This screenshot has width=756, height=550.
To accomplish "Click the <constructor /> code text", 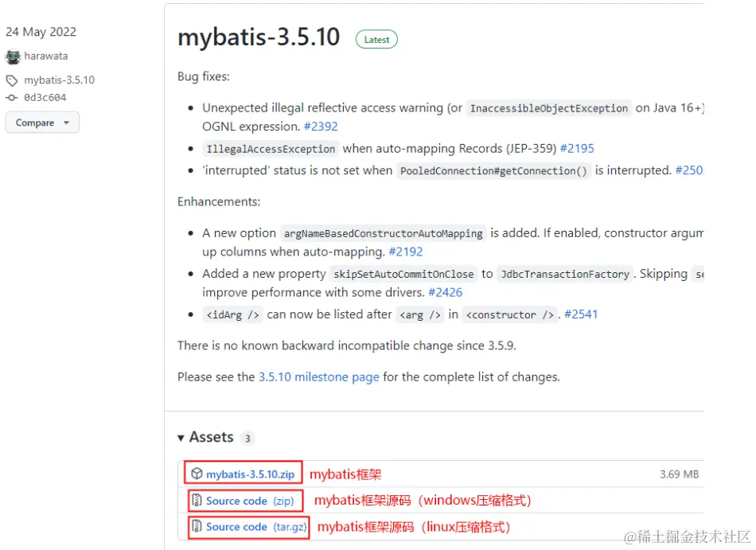I will point(510,314).
